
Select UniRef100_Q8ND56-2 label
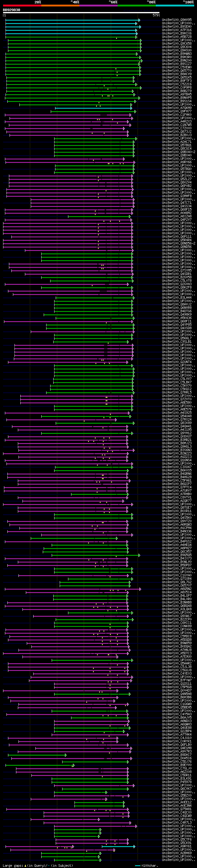coord(179,243)
